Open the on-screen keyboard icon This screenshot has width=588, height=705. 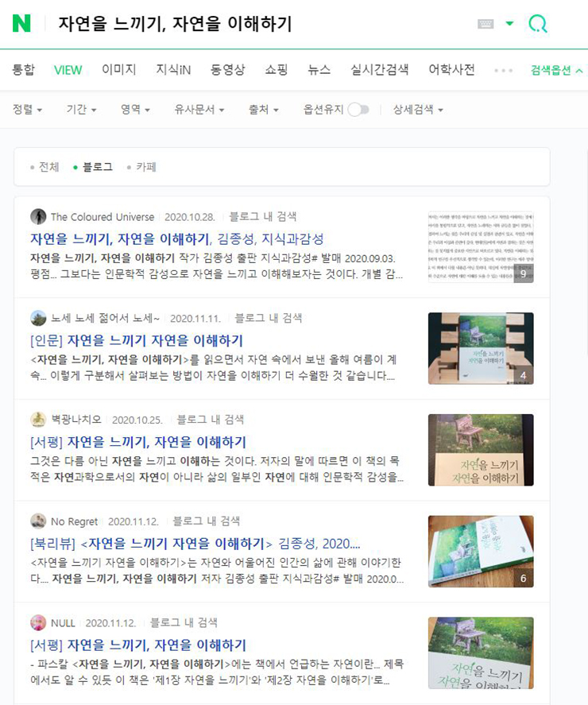[485, 24]
